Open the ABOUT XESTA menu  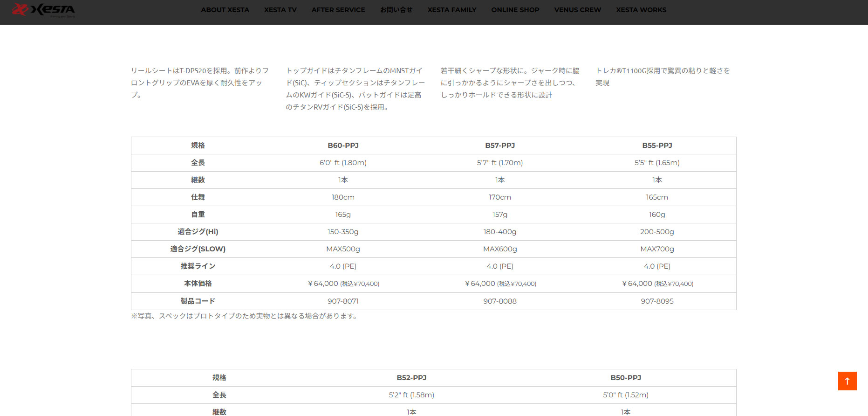click(225, 10)
